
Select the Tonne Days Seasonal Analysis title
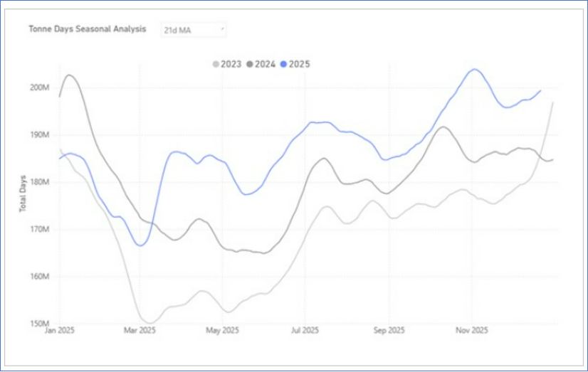click(x=87, y=29)
